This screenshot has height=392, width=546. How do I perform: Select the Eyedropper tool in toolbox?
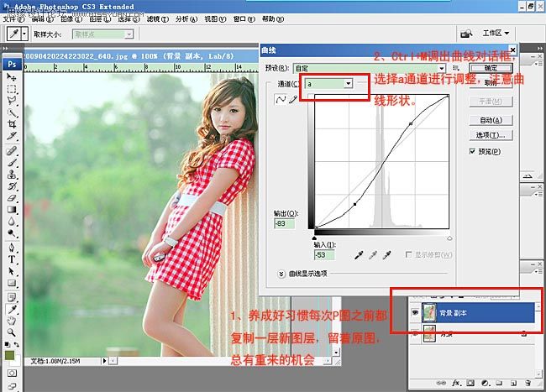pyautogui.click(x=12, y=309)
